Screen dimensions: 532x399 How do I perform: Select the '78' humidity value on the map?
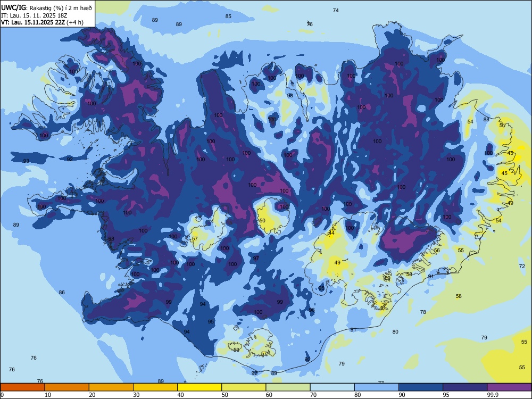click(423, 312)
